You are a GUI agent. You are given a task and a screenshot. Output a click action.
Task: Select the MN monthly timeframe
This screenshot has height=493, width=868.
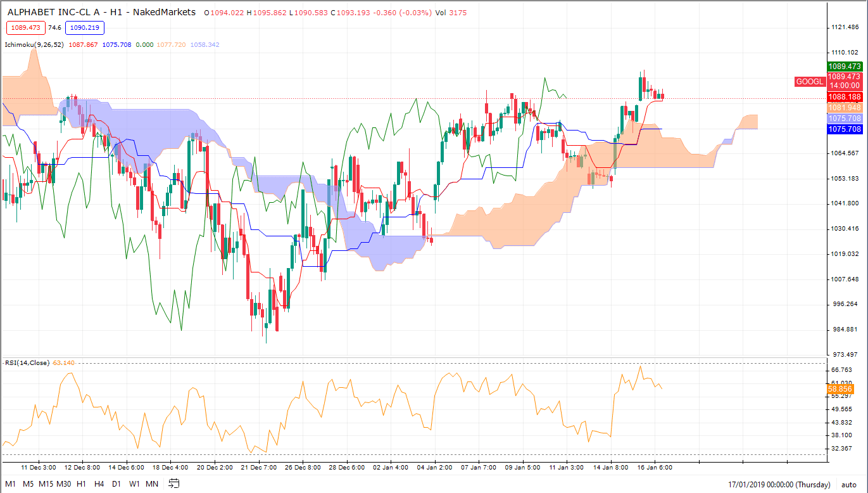151,483
